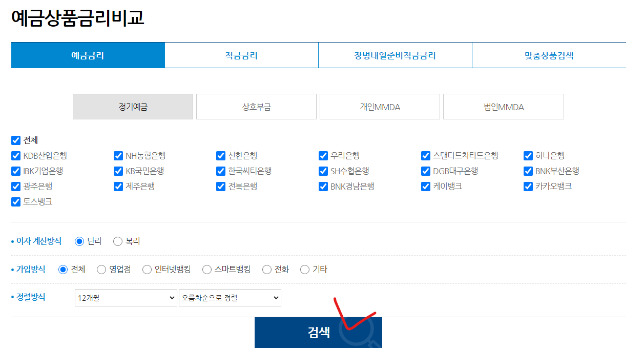Switch to the 예금금리 tab
Screen dimensions: 644x351
tap(88, 55)
